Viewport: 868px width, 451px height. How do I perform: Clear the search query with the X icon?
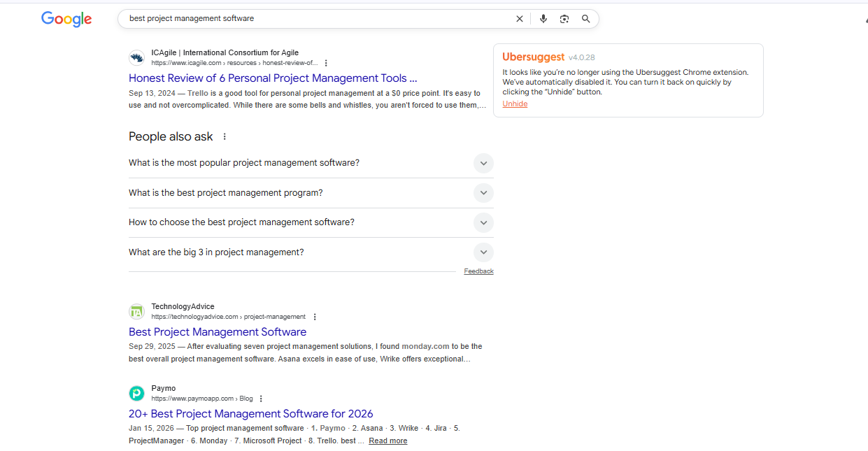point(519,18)
